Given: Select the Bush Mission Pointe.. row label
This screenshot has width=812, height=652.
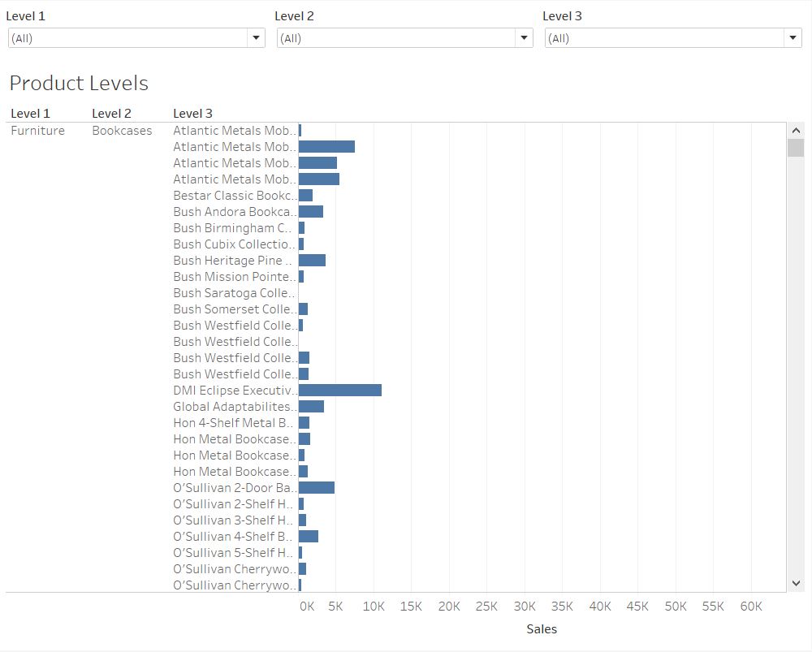Looking at the screenshot, I should tap(235, 277).
